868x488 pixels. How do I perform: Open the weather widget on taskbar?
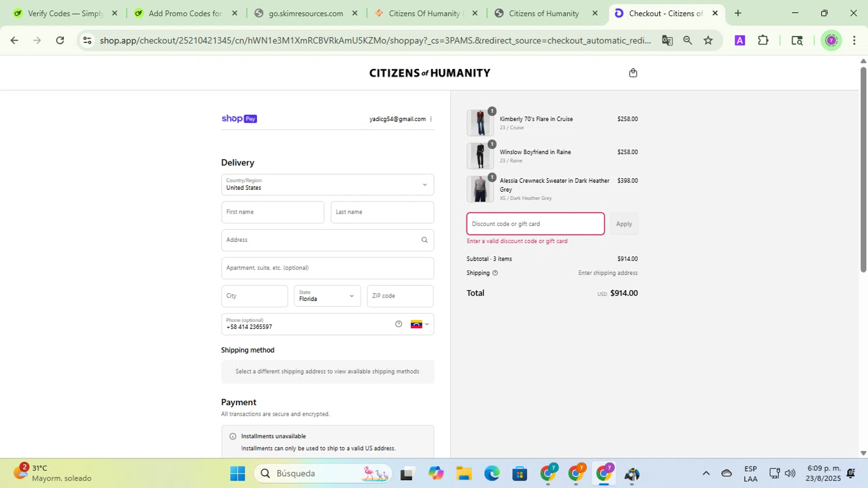coord(54,474)
